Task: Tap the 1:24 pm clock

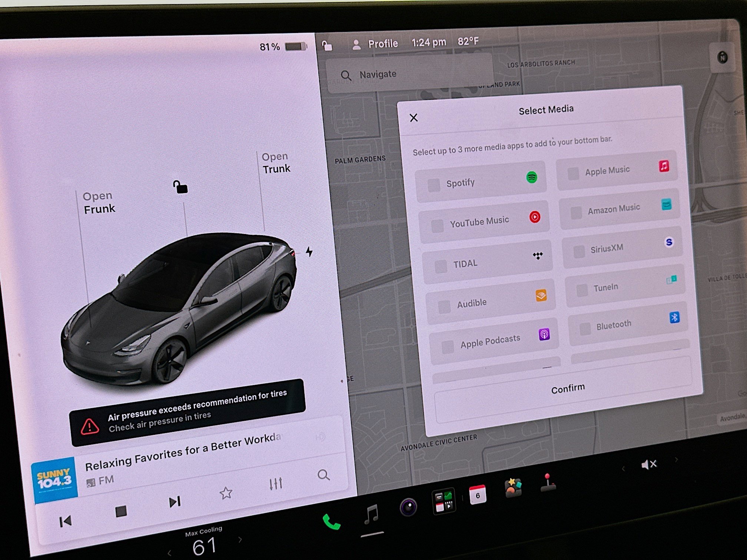Action: pos(429,42)
